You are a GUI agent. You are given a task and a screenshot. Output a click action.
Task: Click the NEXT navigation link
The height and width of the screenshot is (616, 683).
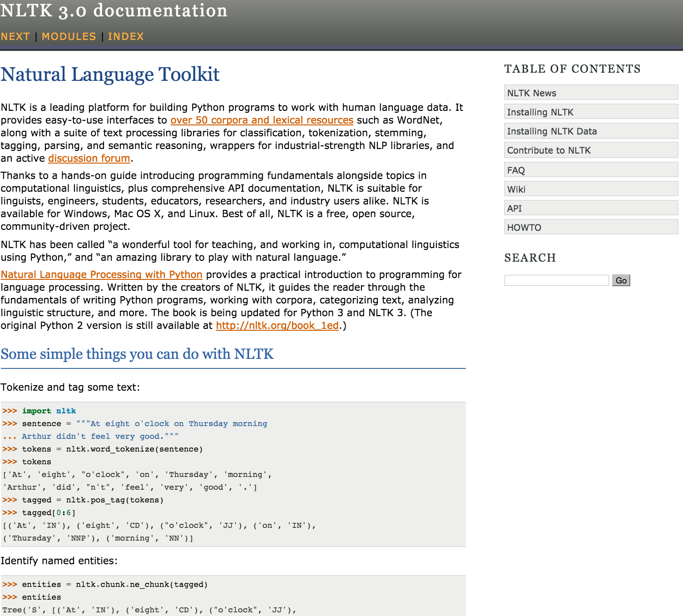click(15, 36)
